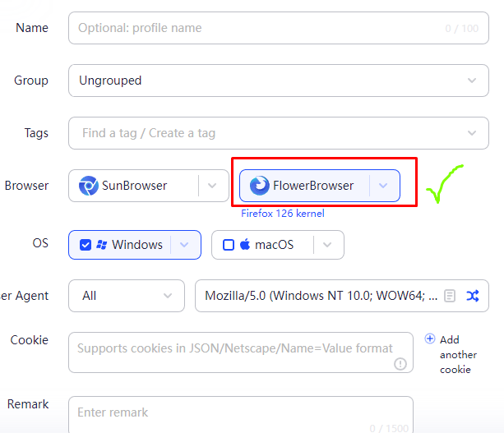The height and width of the screenshot is (433, 504).
Task: Click into the Enter remark text area
Action: coord(238,412)
